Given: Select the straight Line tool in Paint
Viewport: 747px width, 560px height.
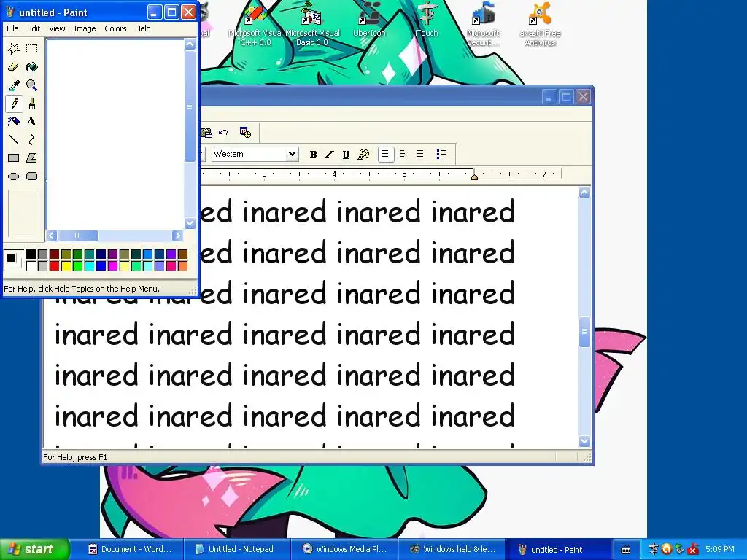Looking at the screenshot, I should 14,139.
